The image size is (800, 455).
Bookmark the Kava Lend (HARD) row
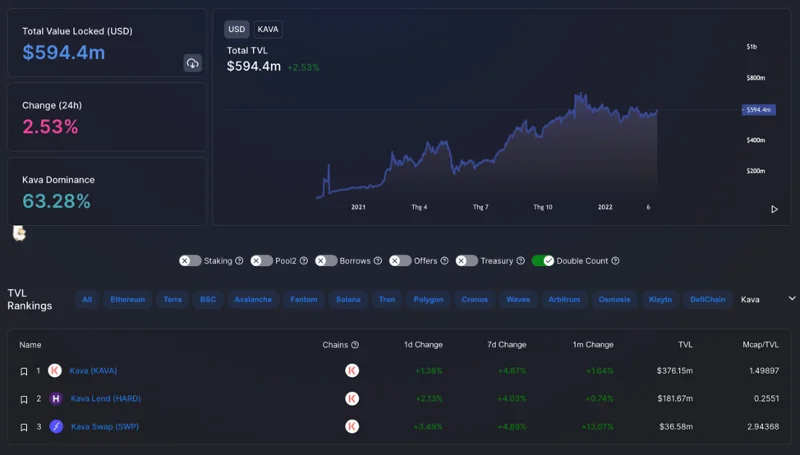click(x=23, y=399)
